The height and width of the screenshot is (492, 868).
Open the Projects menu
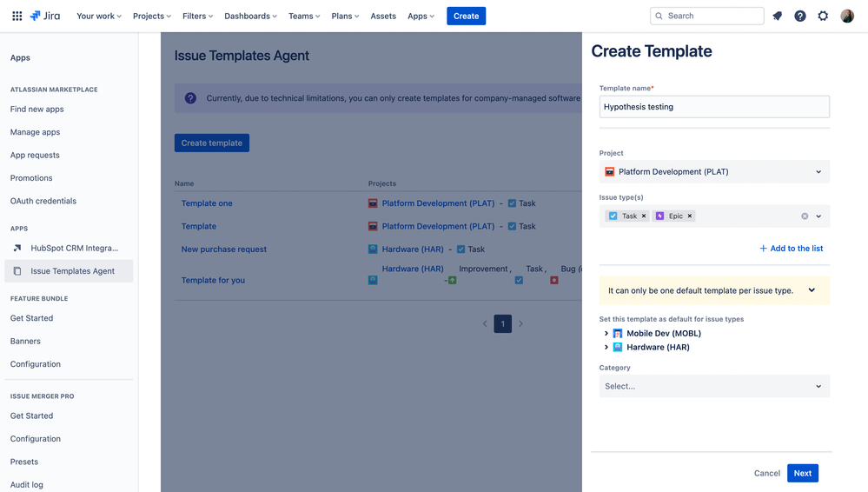(152, 16)
